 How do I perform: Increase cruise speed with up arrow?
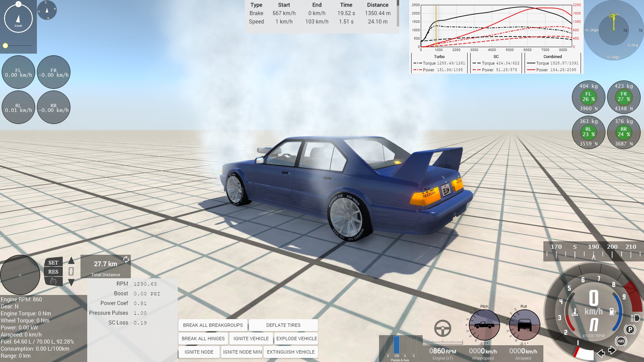[71, 260]
